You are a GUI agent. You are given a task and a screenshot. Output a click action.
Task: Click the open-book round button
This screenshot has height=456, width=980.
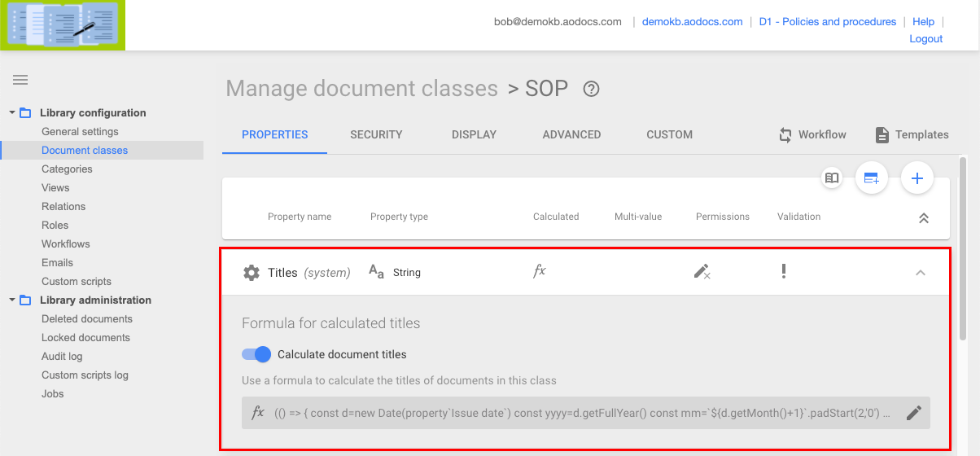click(831, 178)
